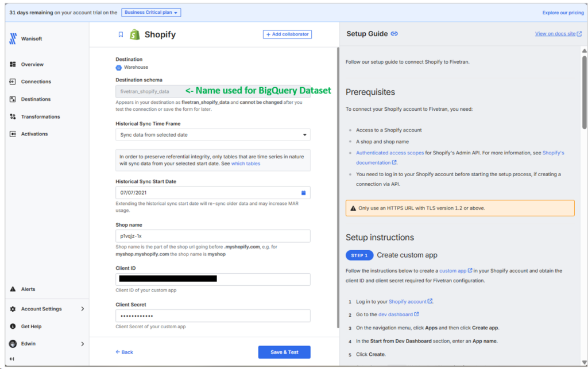Viewport: 588px width, 369px height.
Task: Click the form panel vertical scrollbar
Action: tap(338, 187)
